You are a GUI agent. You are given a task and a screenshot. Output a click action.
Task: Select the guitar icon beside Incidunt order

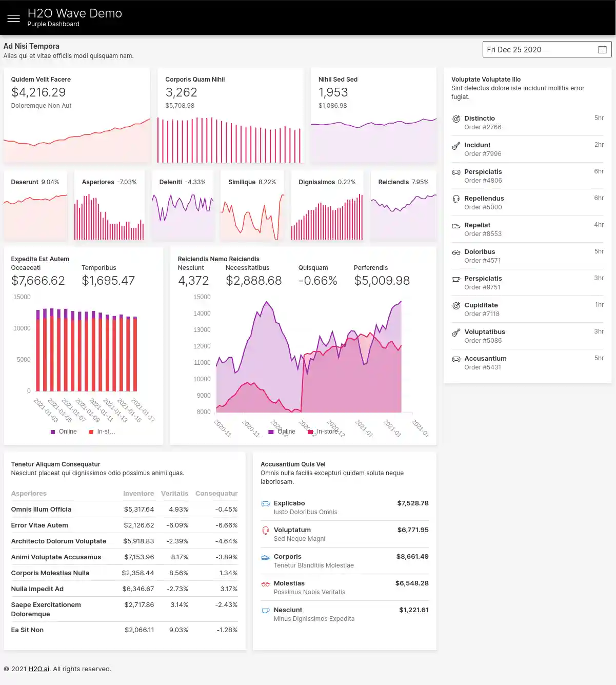pos(456,146)
